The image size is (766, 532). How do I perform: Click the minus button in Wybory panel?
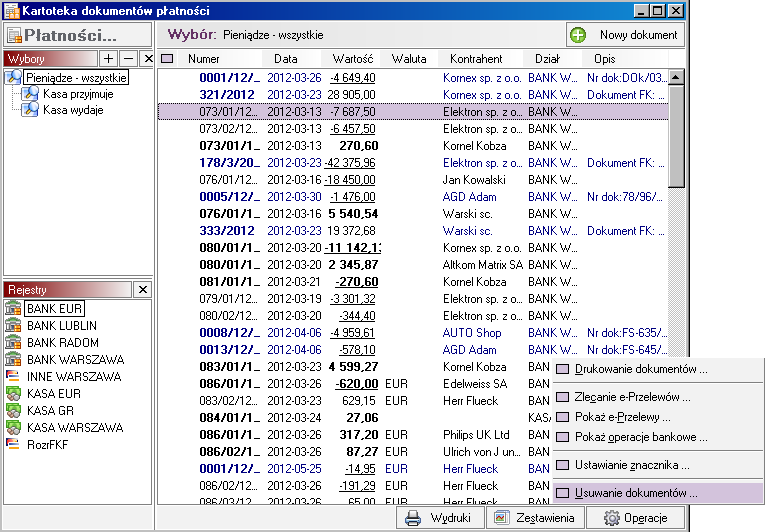128,59
